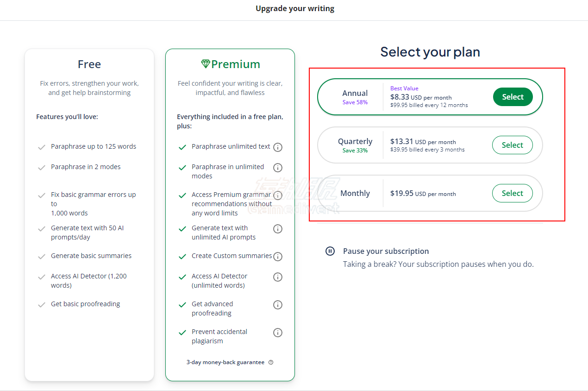
Task: Click the Pause your subscription heading
Action: [386, 251]
